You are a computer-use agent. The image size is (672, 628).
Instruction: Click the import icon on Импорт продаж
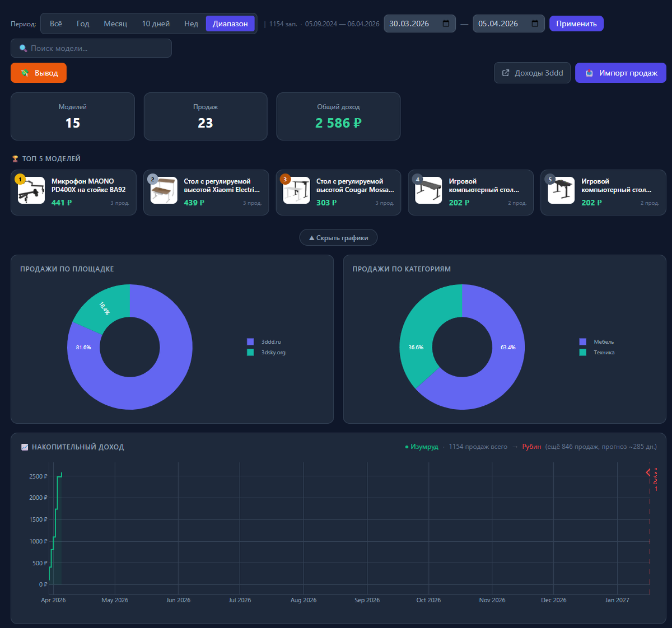pyautogui.click(x=589, y=73)
